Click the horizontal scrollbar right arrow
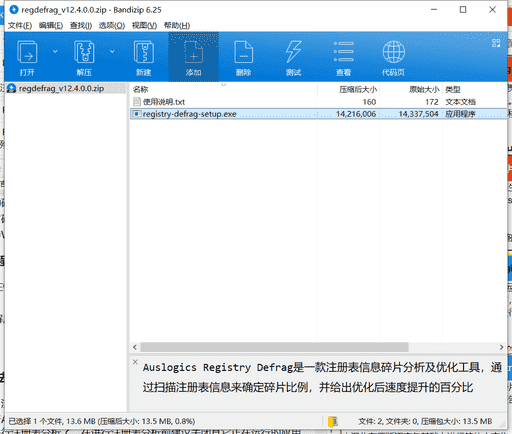Screen dimensions: 512x434 [501, 347]
